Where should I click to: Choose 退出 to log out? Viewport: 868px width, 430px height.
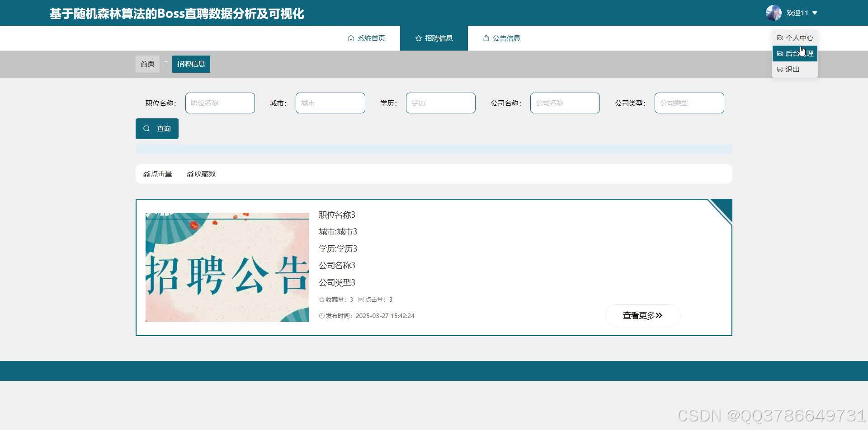coord(795,69)
